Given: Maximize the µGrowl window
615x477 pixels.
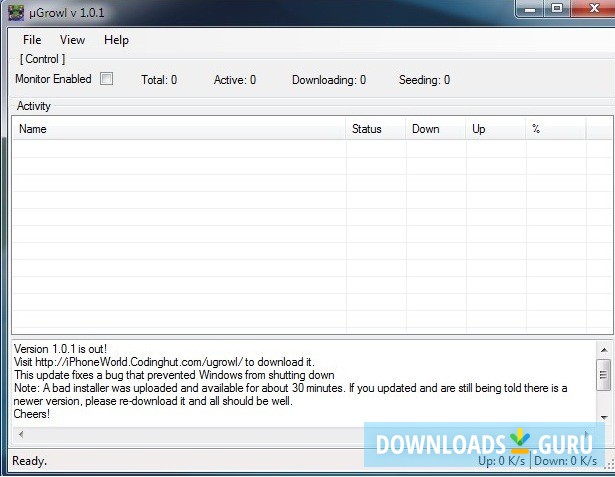Looking at the screenshot, I should 557,9.
